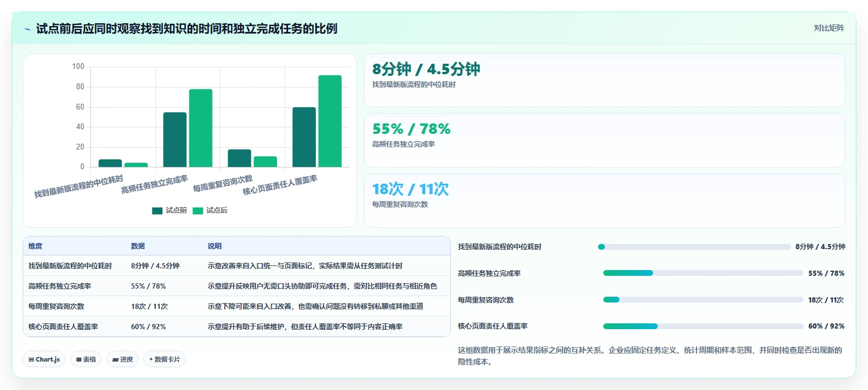The height and width of the screenshot is (390, 868).
Task: Click the dark 试点前 bar for 核心页面责任人覆盖率
Action: [x=304, y=137]
